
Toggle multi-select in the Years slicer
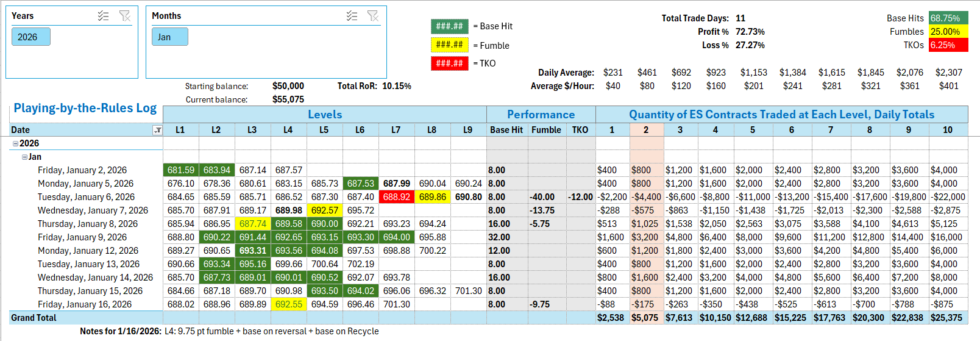pos(104,16)
